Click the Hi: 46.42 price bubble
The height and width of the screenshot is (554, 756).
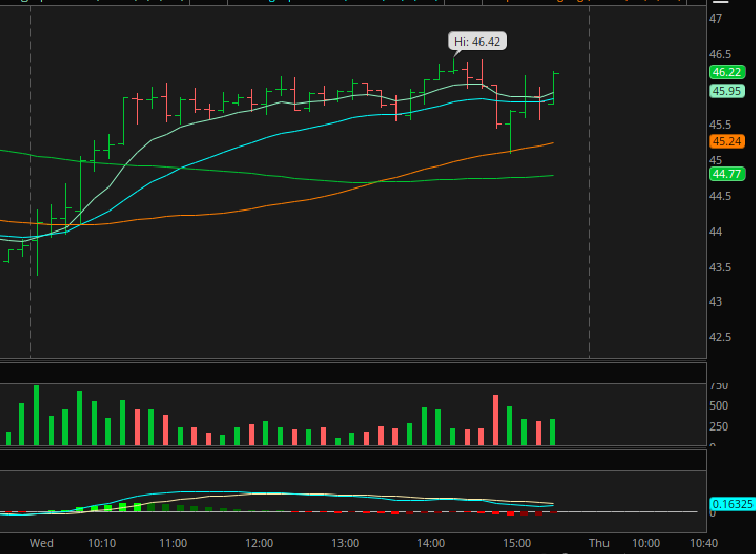tap(477, 42)
